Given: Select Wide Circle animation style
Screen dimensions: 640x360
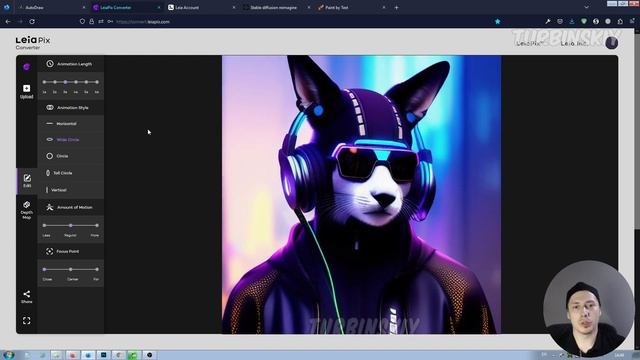Looking at the screenshot, I should point(71,140).
